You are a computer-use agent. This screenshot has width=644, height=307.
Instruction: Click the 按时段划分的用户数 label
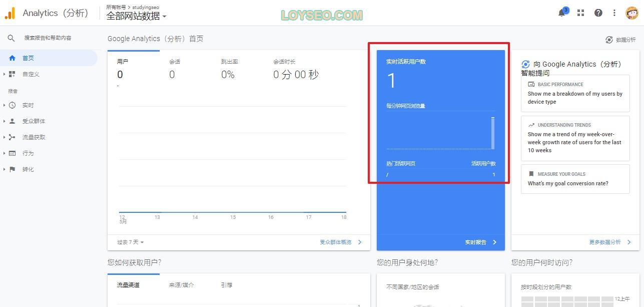[x=546, y=287]
